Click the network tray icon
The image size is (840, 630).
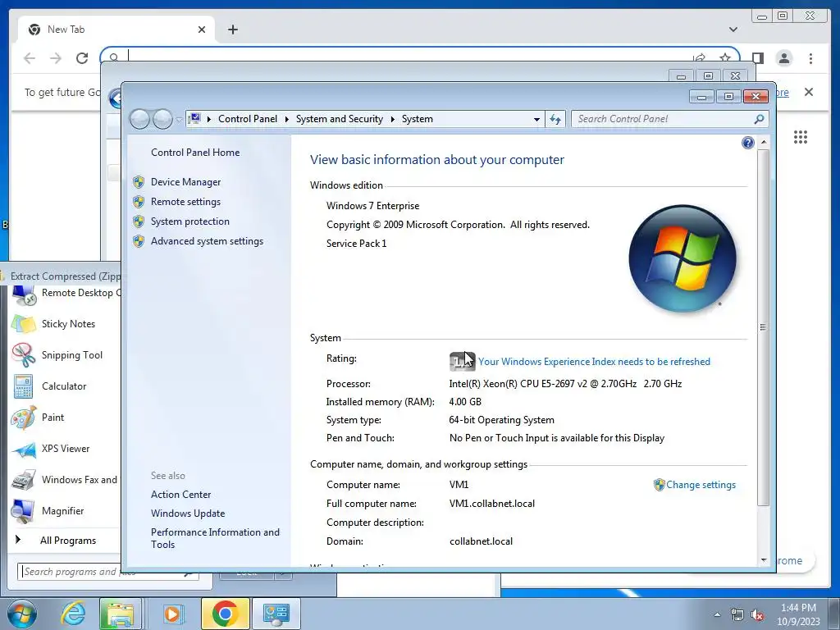click(x=737, y=614)
